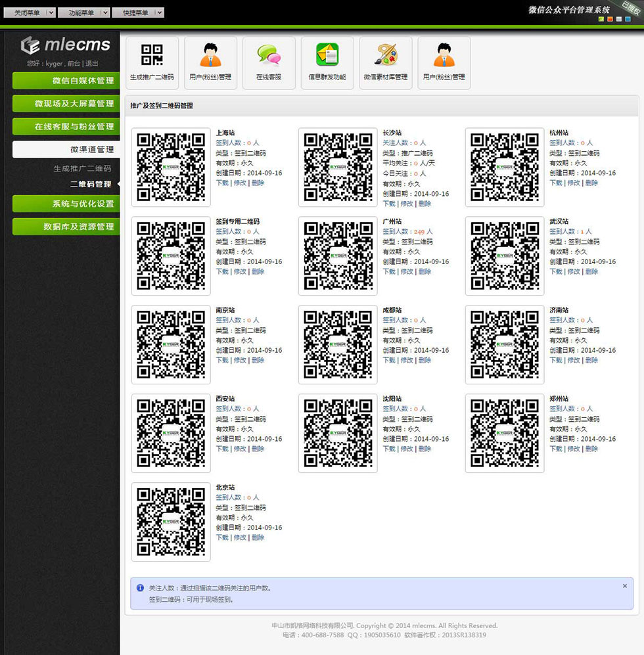Open the 微信素材库管理 palette icon
This screenshot has width=644, height=655.
(x=385, y=62)
